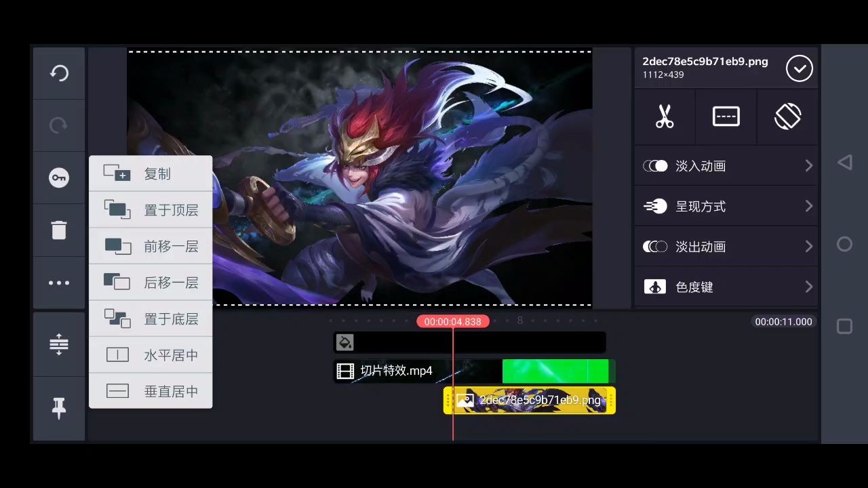Tap image icon on the png layer clip

pyautogui.click(x=465, y=401)
